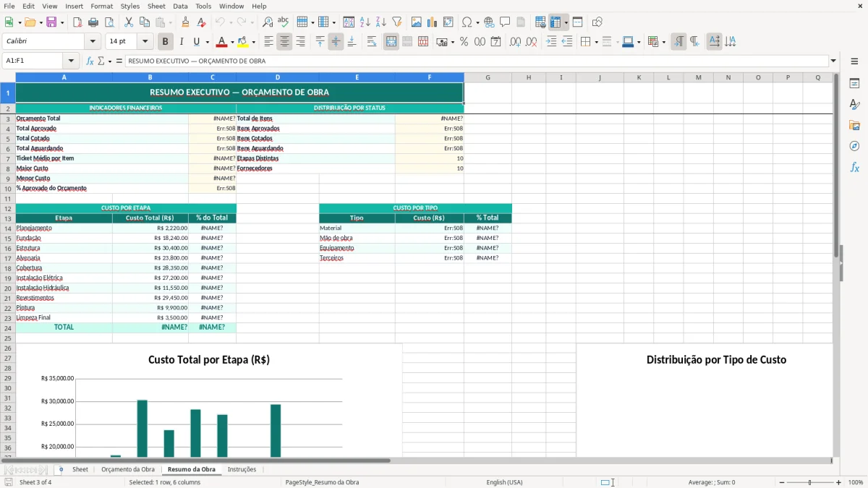Screen dimensions: 868x488
Task: Click the zoom slider in status bar
Action: pyautogui.click(x=809, y=482)
